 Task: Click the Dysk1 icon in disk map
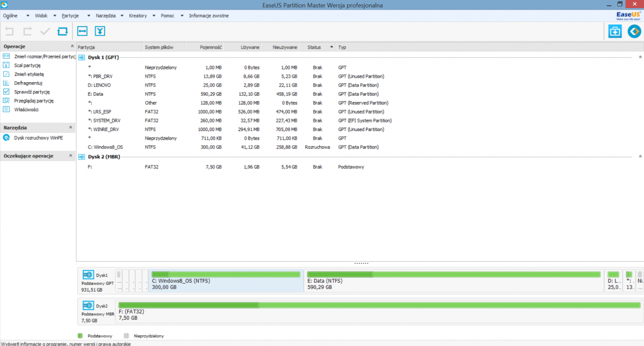(88, 275)
